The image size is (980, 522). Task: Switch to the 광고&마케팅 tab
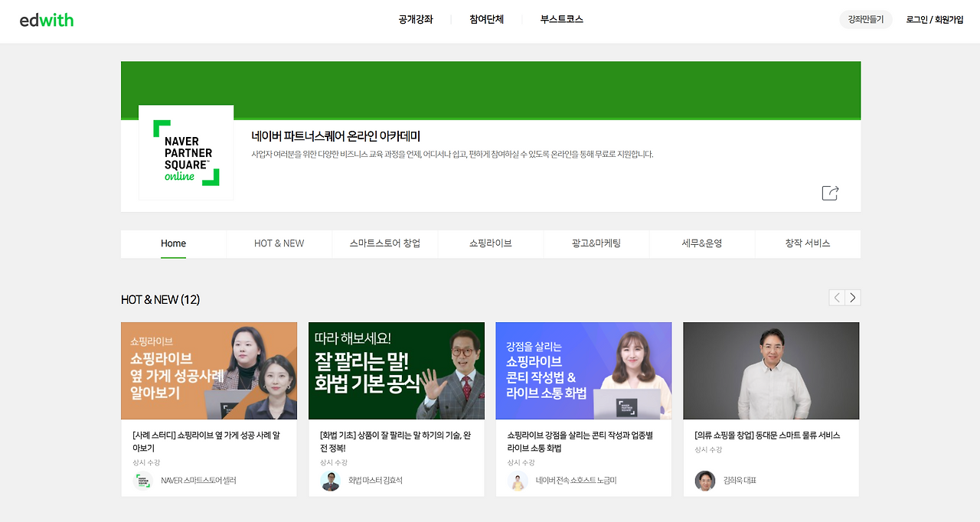tap(596, 243)
